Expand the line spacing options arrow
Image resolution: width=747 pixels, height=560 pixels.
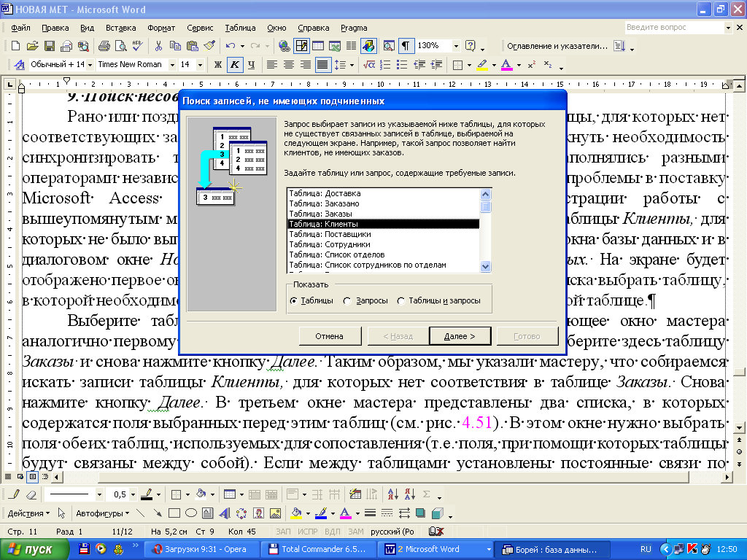pos(352,65)
